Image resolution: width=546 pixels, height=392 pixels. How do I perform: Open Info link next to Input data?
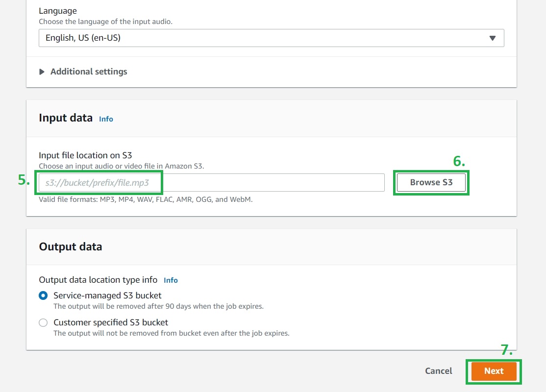(106, 119)
